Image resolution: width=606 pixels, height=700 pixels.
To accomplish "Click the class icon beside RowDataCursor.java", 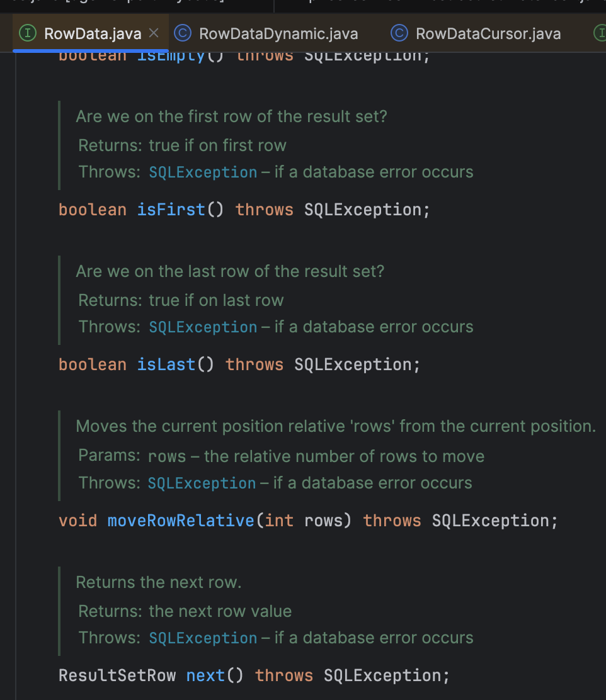I will (x=399, y=33).
